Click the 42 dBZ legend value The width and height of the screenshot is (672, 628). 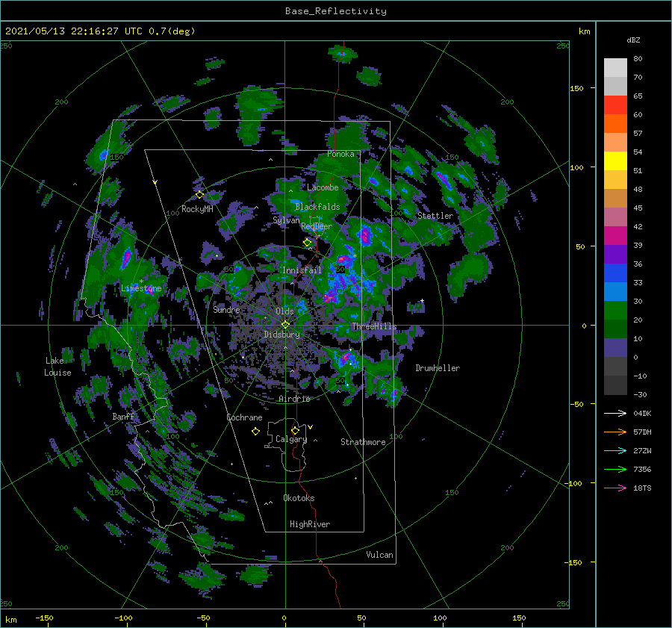click(638, 226)
